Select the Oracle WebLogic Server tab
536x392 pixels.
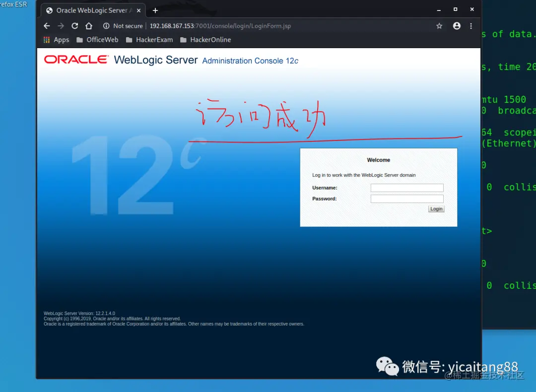[93, 10]
